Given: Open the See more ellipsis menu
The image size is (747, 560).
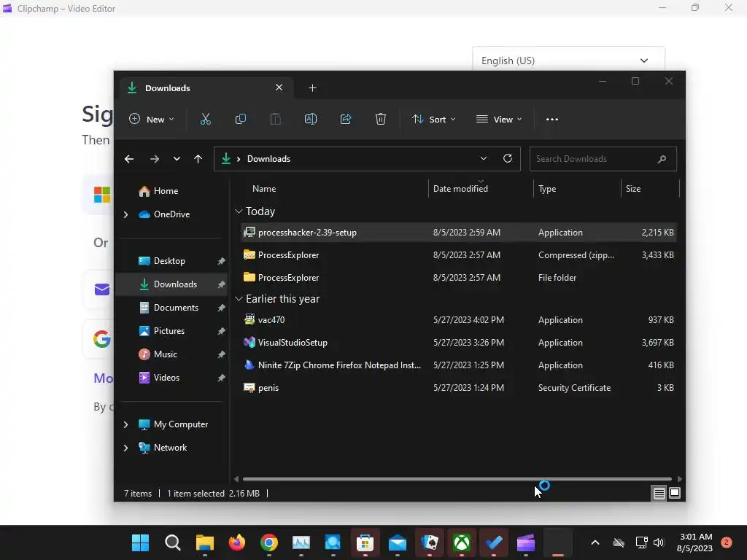Looking at the screenshot, I should pos(552,120).
